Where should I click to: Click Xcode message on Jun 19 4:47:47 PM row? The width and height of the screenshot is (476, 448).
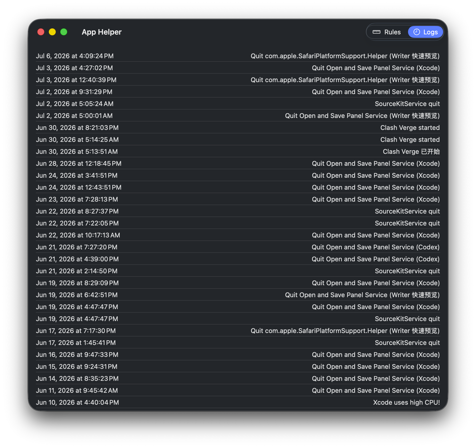pos(376,307)
